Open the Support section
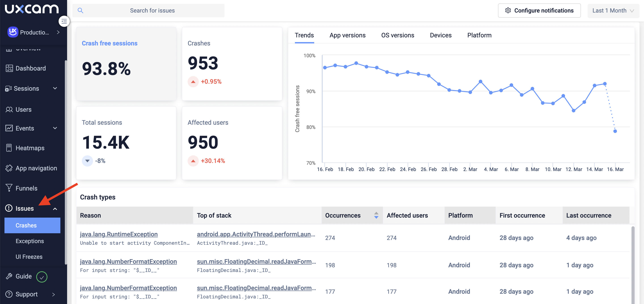The height and width of the screenshot is (304, 644). tap(26, 294)
